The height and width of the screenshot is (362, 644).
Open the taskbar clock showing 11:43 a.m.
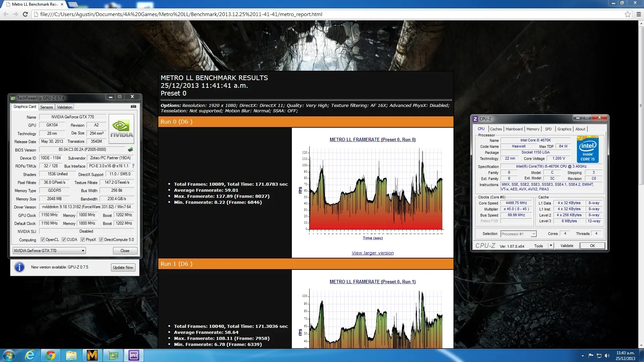point(625,356)
